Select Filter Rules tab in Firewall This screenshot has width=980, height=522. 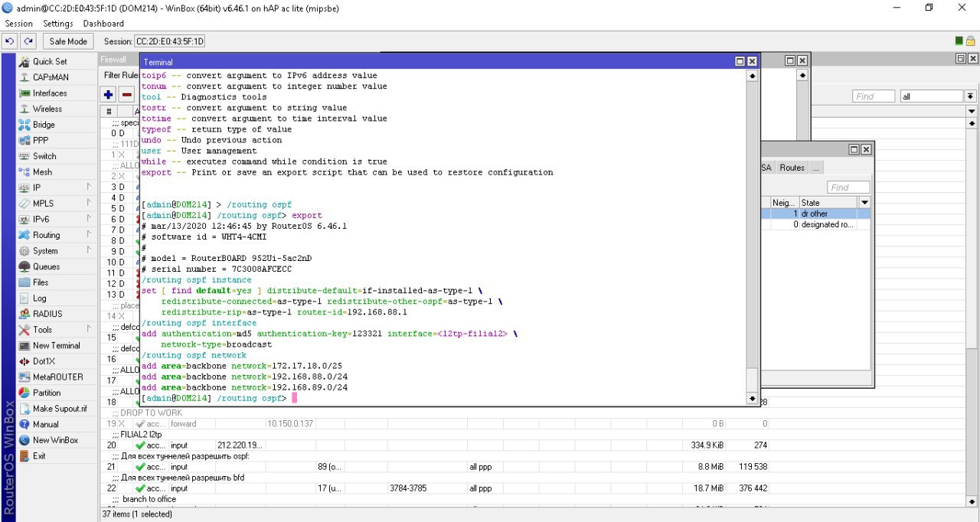point(121,76)
